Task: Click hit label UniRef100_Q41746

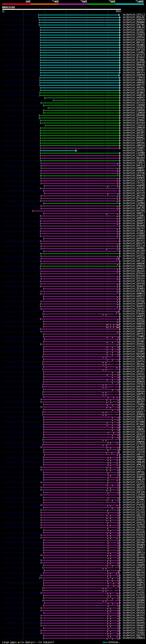Action: click(x=133, y=196)
